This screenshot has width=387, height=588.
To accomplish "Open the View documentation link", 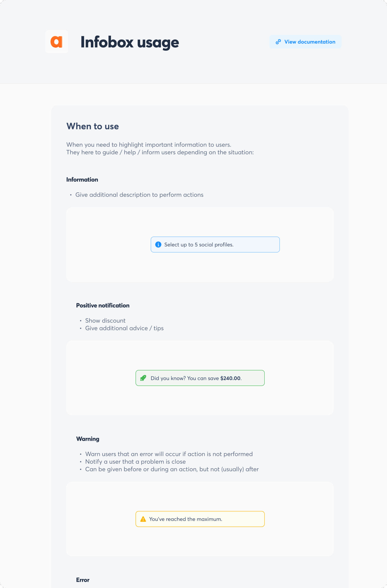I will click(x=310, y=42).
